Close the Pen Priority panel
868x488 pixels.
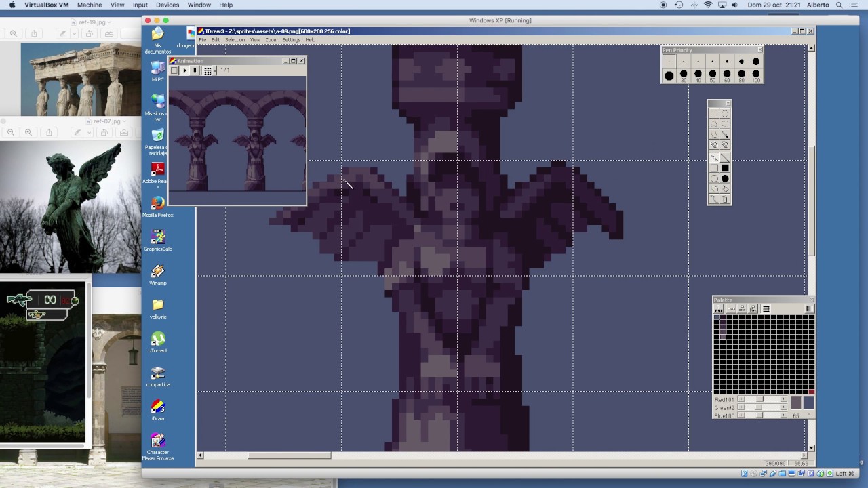(759, 49)
